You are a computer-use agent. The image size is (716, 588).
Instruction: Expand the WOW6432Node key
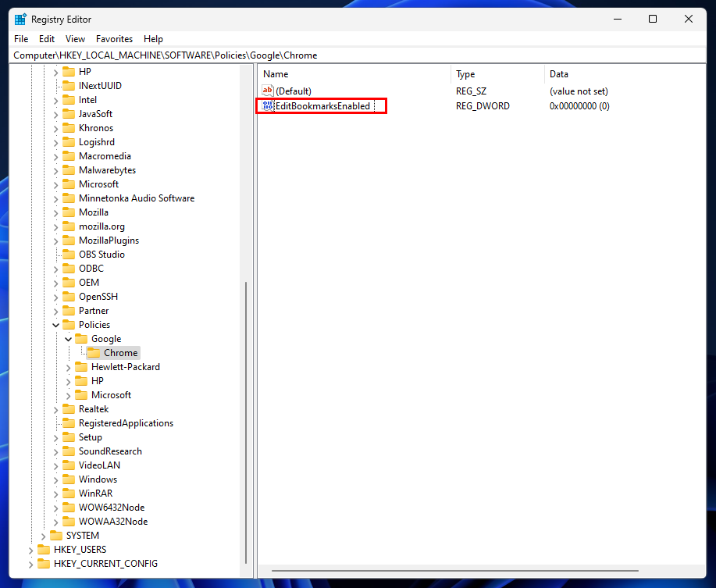(55, 508)
